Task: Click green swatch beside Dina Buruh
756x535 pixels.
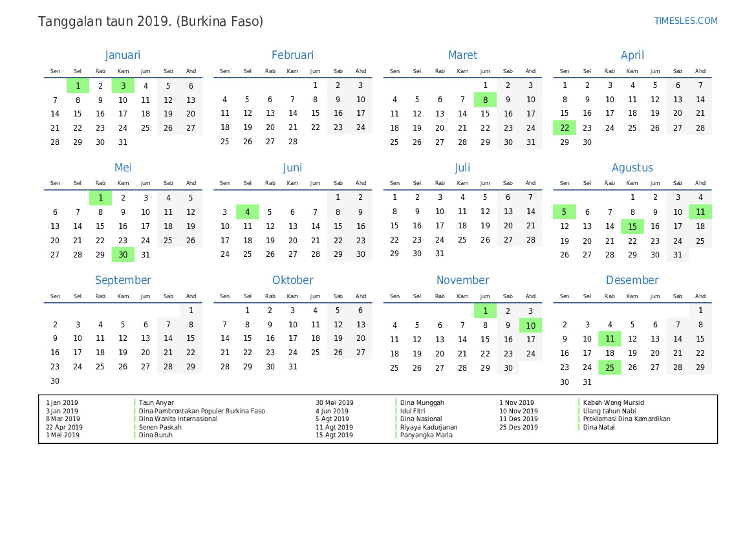Action: (135, 435)
